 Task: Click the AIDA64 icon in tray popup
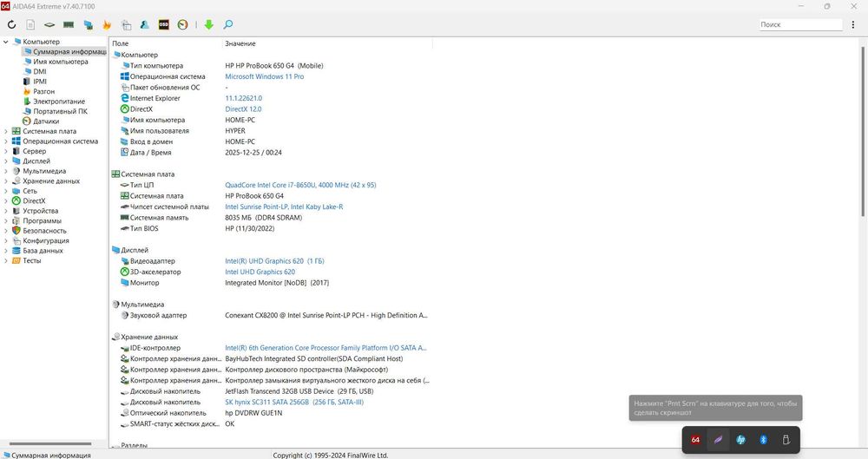(x=695, y=440)
